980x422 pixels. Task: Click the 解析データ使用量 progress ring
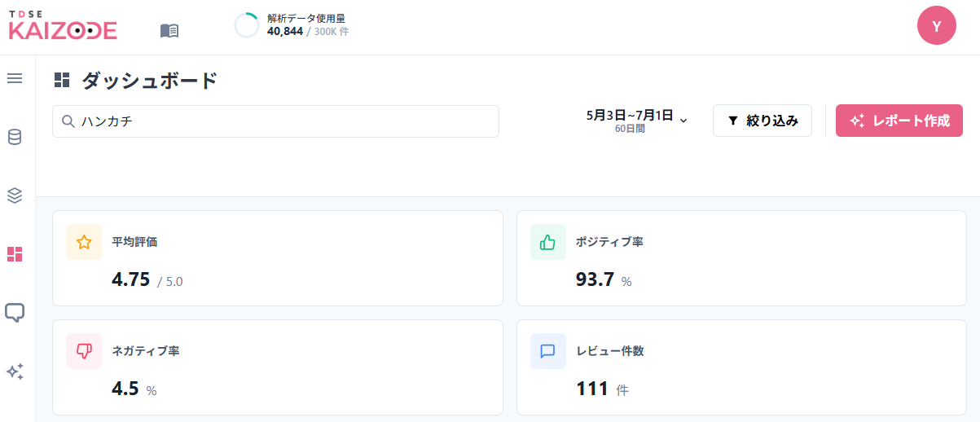coord(247,25)
